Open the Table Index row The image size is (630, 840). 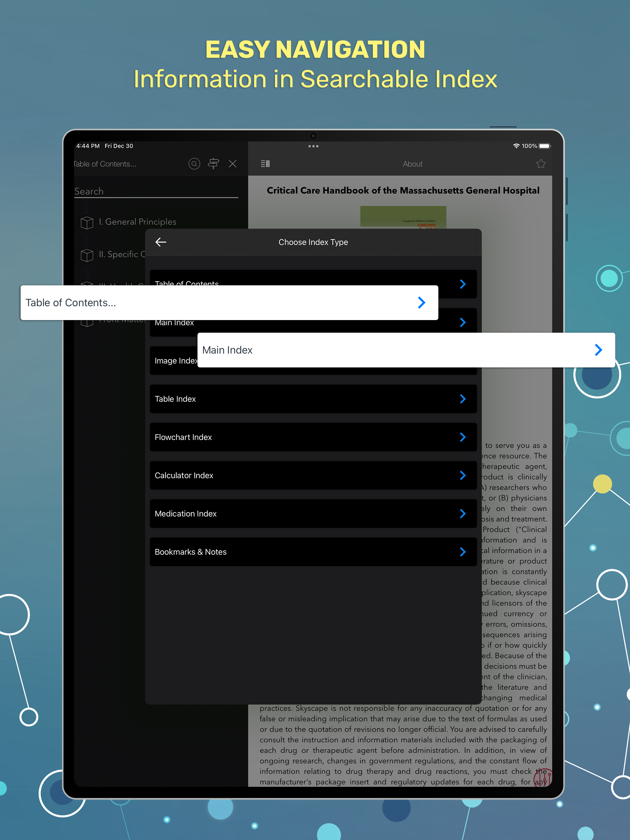click(313, 399)
